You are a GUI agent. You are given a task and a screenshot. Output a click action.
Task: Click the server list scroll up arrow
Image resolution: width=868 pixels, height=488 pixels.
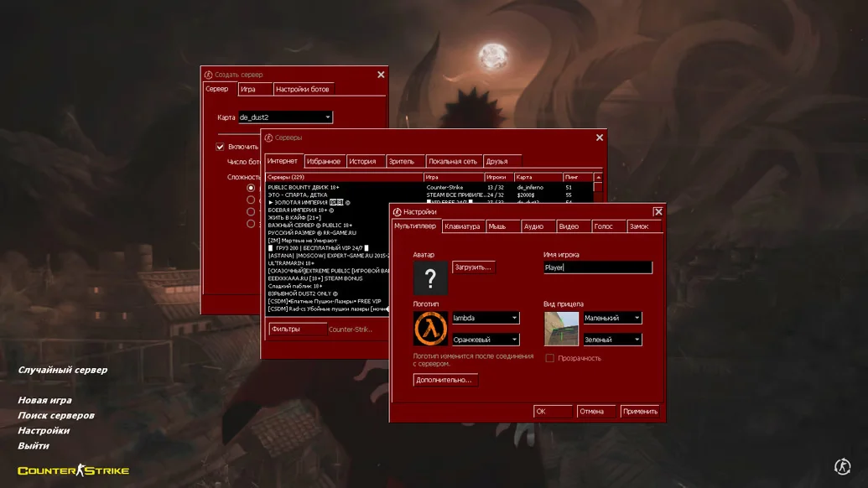598,178
